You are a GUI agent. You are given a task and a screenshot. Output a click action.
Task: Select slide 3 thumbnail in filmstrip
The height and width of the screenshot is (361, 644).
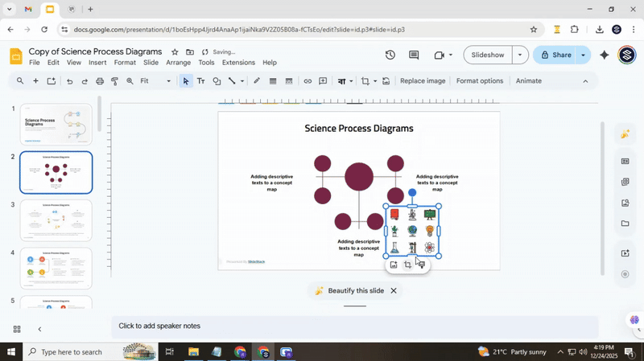[x=56, y=220]
